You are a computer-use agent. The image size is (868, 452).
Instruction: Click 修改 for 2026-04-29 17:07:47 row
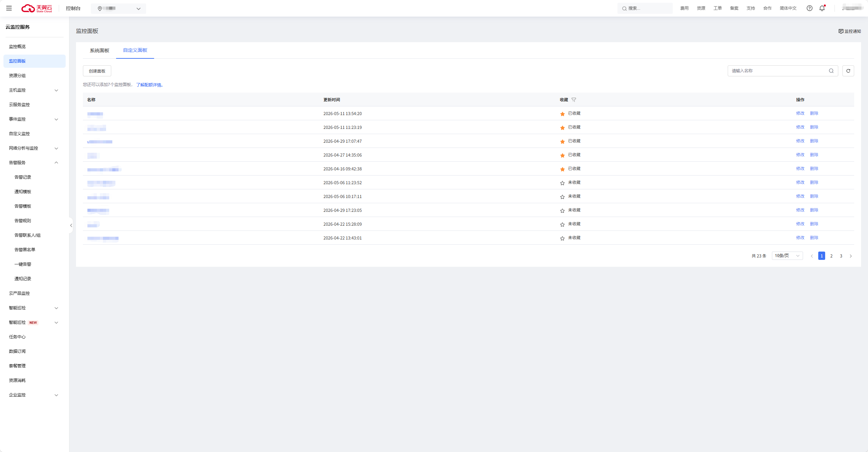[x=800, y=141]
